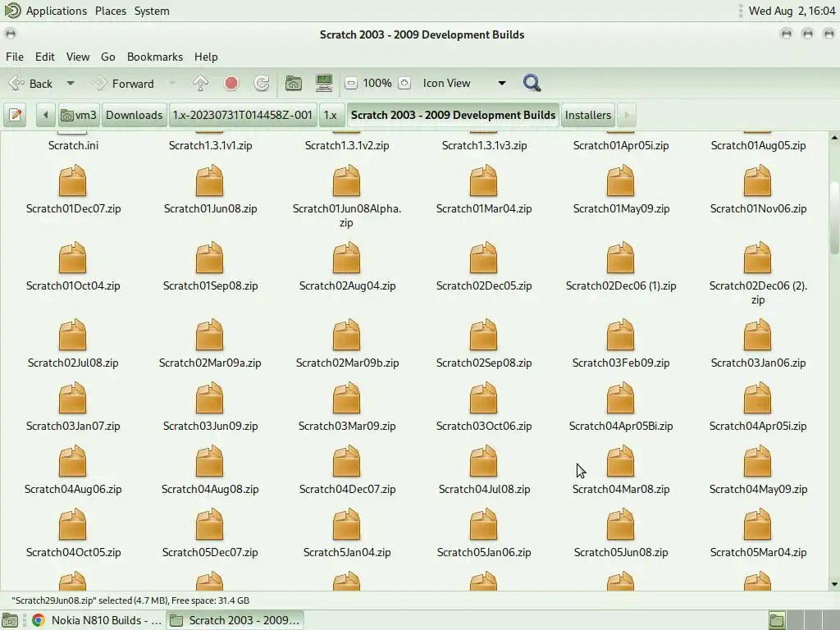Click the scrollbar up arrow

click(834, 138)
